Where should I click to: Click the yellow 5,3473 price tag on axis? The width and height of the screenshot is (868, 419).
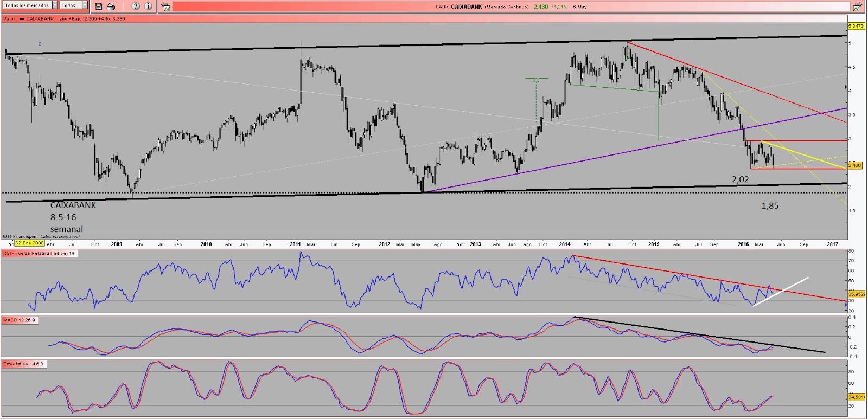[856, 26]
